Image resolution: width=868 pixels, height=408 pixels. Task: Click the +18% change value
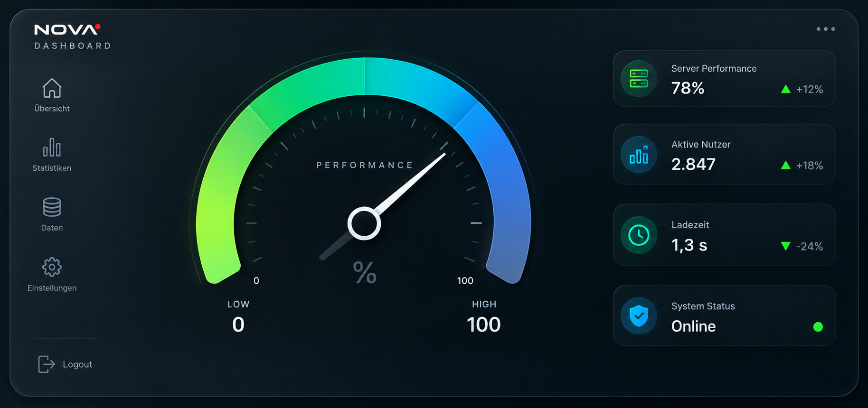point(810,165)
